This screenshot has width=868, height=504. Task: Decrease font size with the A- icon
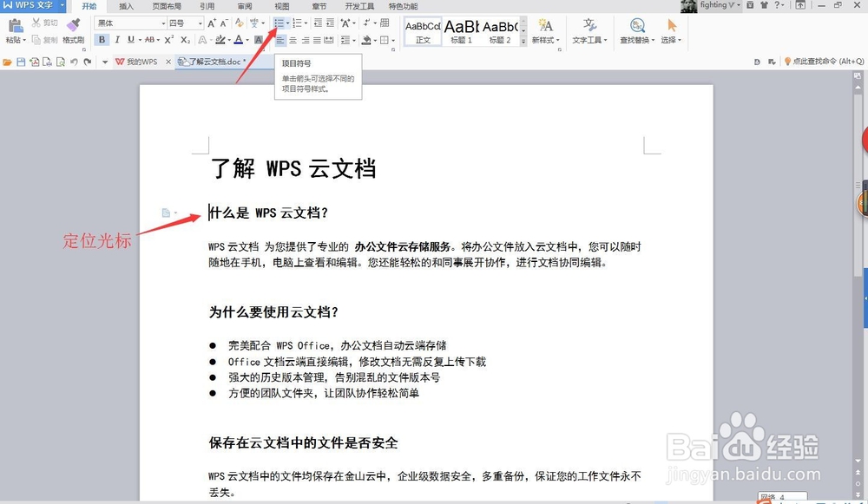224,23
